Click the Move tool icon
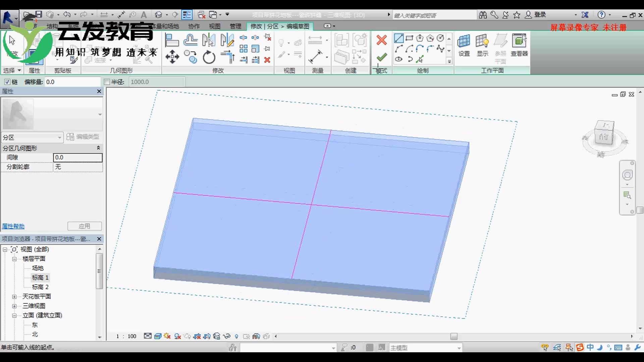The height and width of the screenshot is (362, 644). tap(172, 57)
